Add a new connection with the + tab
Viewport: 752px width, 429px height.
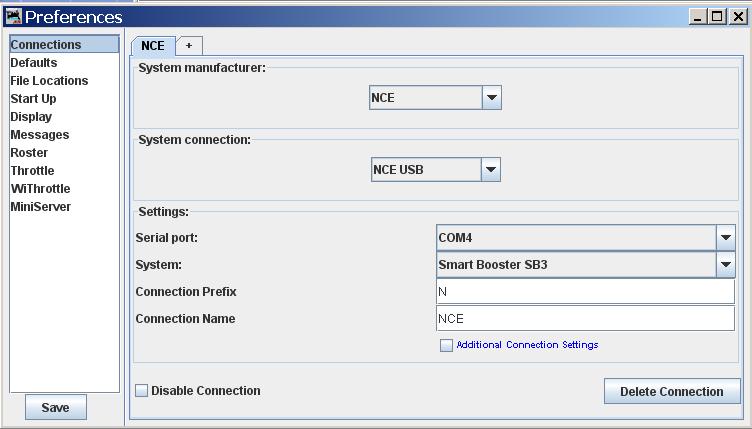tap(189, 46)
